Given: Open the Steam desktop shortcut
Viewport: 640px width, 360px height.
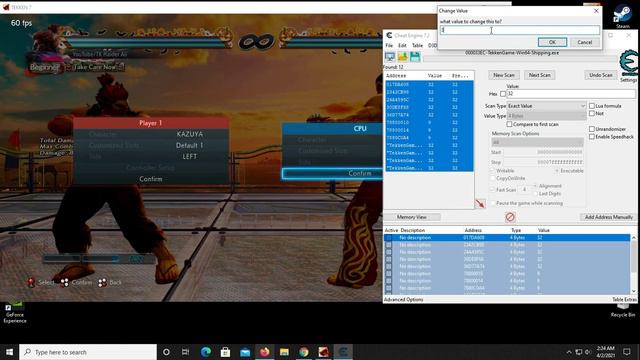Looking at the screenshot, I should pos(622,16).
